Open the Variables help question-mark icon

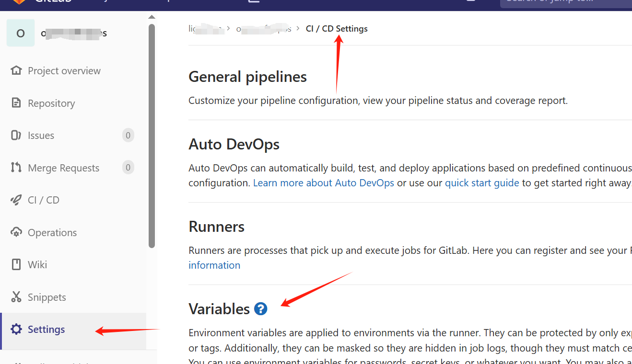pyautogui.click(x=260, y=309)
